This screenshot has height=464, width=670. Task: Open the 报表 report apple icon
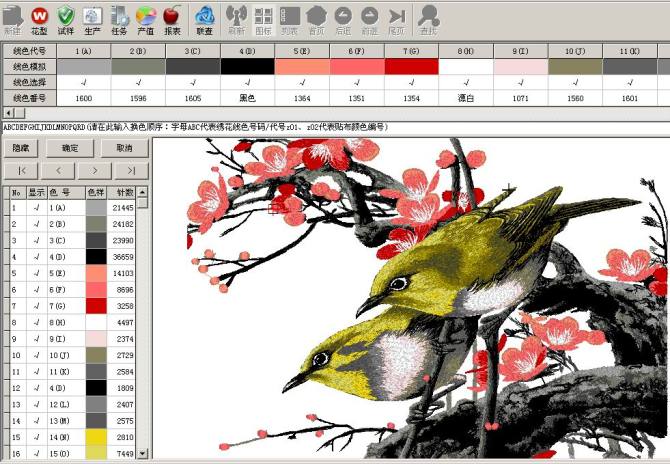(171, 18)
